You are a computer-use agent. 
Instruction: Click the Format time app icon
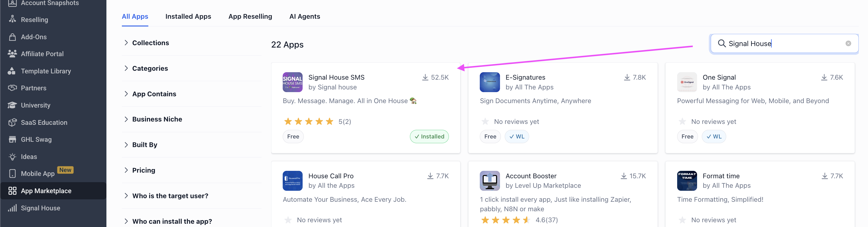[686, 181]
